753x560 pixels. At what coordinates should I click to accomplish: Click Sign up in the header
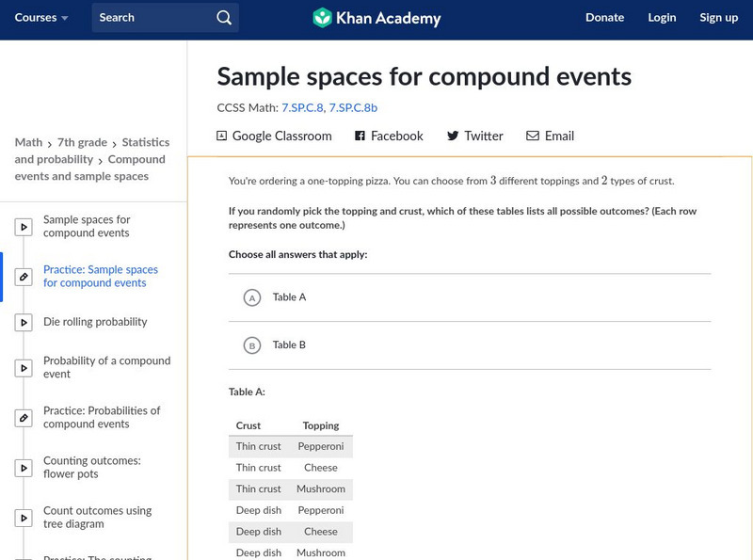pyautogui.click(x=718, y=18)
